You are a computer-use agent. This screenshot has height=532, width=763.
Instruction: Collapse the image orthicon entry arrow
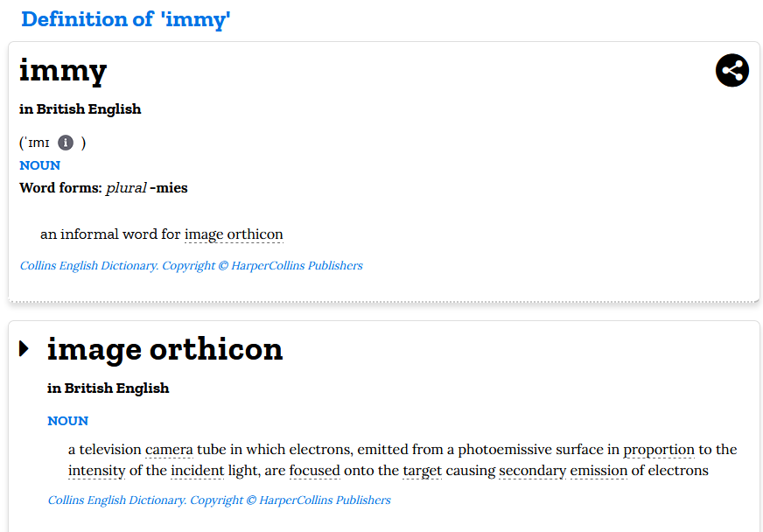pyautogui.click(x=24, y=349)
